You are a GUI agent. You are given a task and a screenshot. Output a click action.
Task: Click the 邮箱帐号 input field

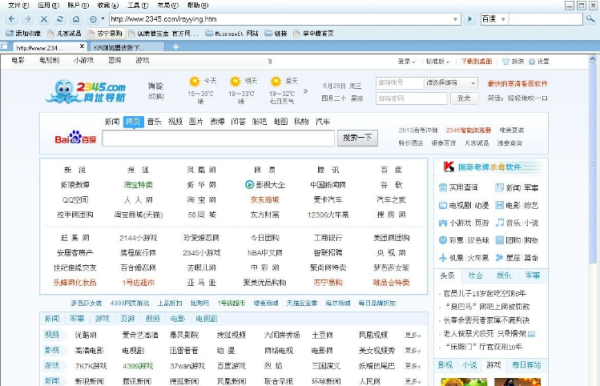tap(399, 83)
